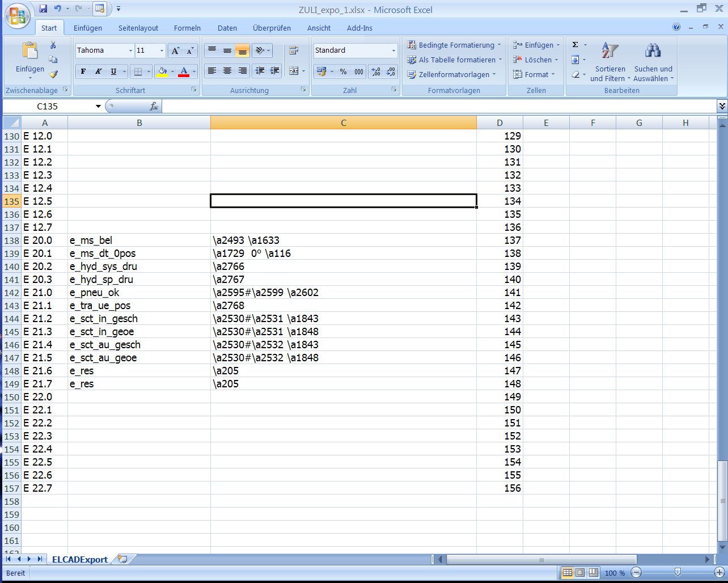Open the Formeln ribbon tab
Screen dimensions: 728x583
click(187, 28)
